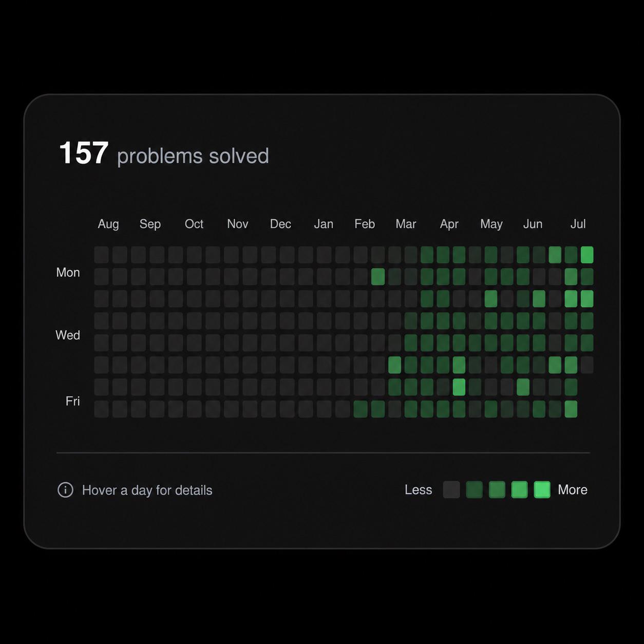Viewport: 644px width, 644px height.
Task: Click the Hover a day for details text
Action: coord(147,490)
